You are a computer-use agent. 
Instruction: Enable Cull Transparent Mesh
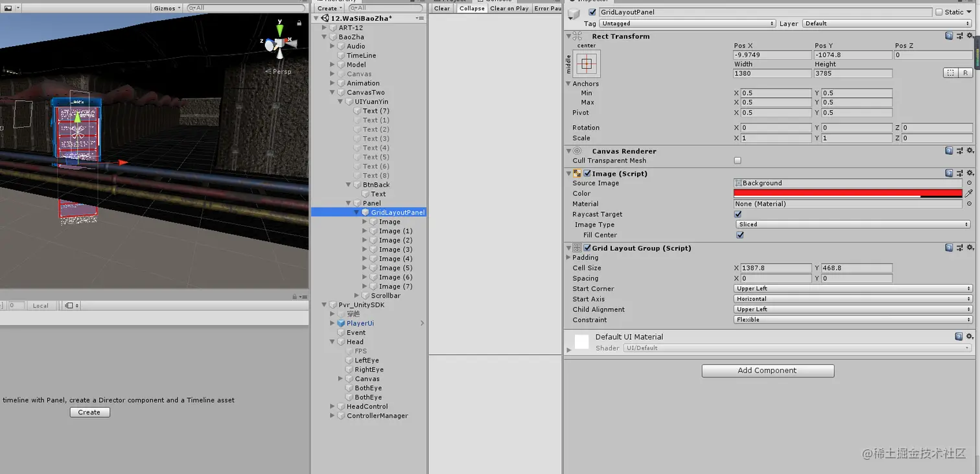(738, 161)
